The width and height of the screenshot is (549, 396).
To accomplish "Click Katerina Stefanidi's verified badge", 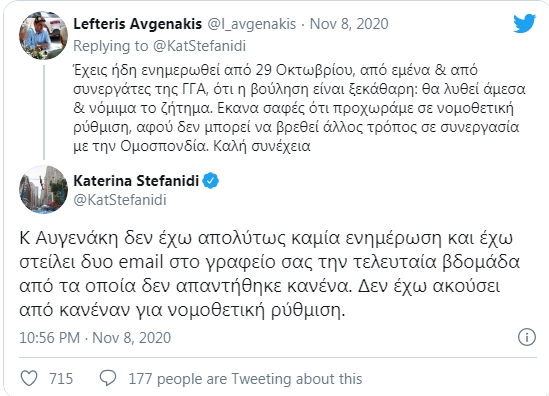I will click(x=211, y=181).
